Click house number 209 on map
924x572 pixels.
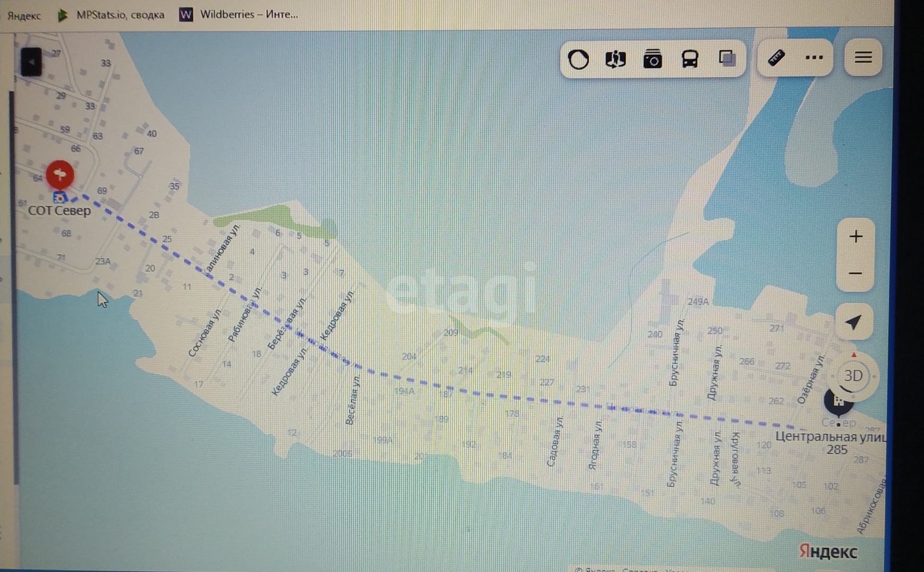(451, 333)
